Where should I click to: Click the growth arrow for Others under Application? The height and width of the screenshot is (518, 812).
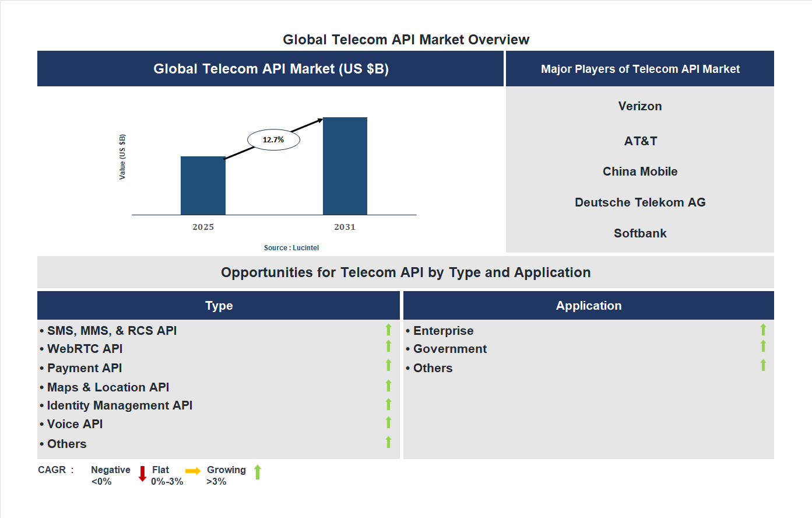(x=764, y=366)
